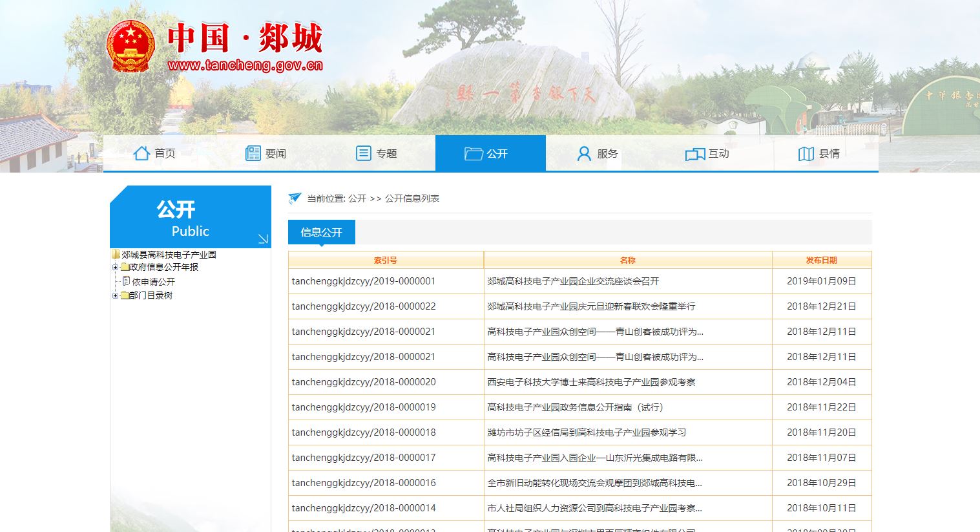Open 西安电子科技大学博士 visit article link
980x532 pixels.
point(591,382)
